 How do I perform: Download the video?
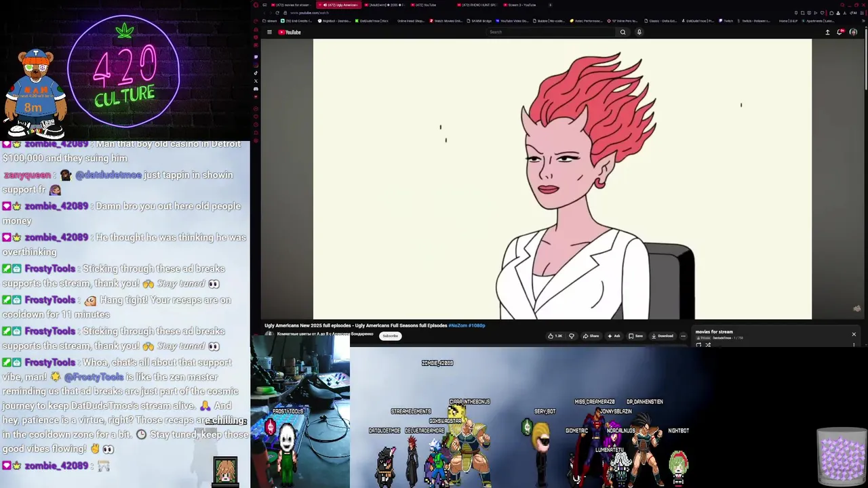[662, 336]
